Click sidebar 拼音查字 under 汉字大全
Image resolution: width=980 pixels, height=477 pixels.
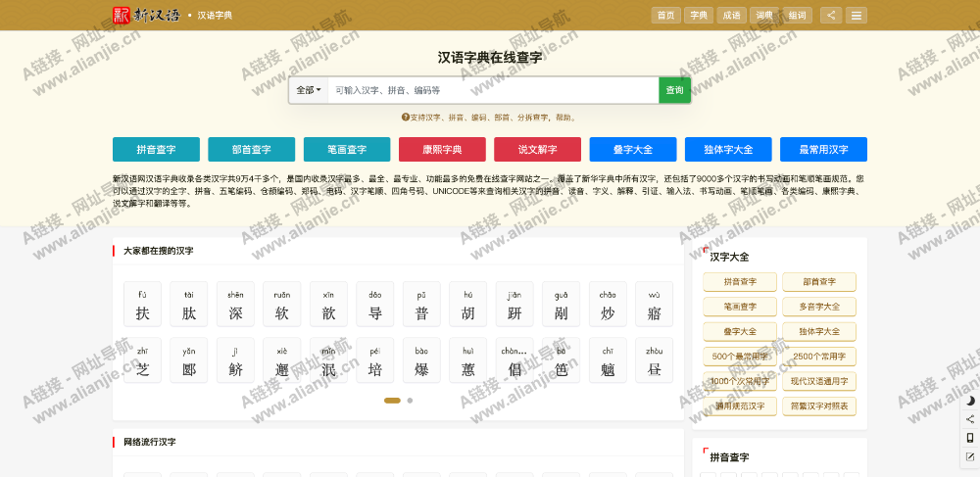[x=740, y=281]
